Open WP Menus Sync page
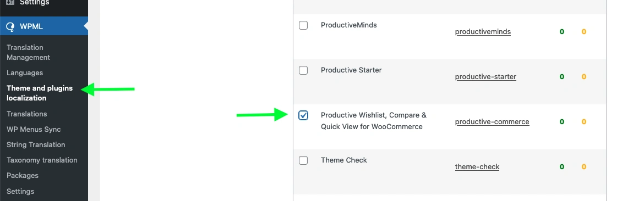This screenshot has height=201, width=644. (x=34, y=130)
